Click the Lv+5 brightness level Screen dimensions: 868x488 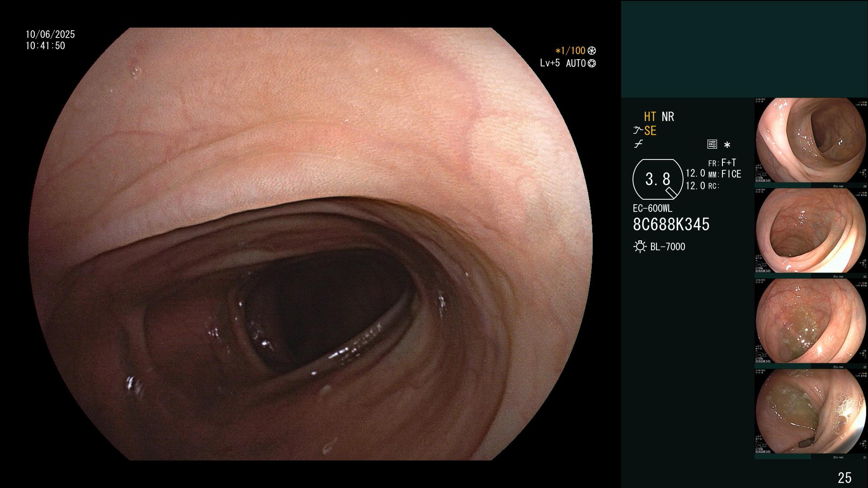[550, 63]
